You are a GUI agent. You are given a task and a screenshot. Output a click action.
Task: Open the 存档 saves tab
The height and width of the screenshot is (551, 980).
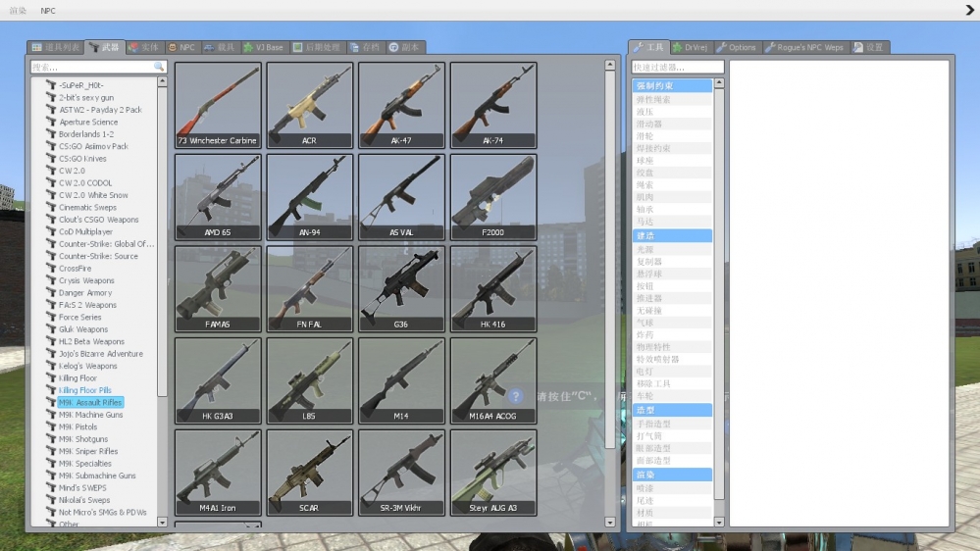(x=365, y=47)
